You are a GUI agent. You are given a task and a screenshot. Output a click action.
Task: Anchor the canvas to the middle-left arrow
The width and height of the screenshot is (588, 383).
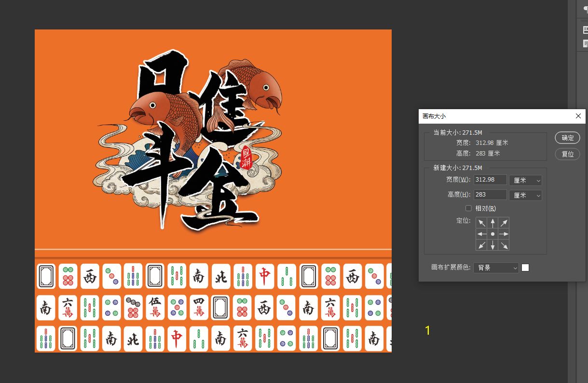481,234
